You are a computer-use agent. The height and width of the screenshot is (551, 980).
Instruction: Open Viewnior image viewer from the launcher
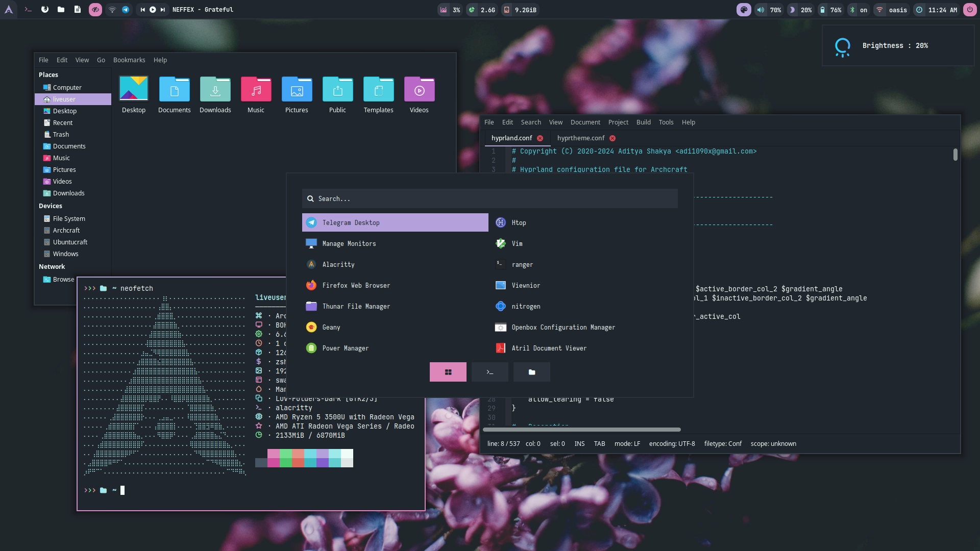[526, 285]
